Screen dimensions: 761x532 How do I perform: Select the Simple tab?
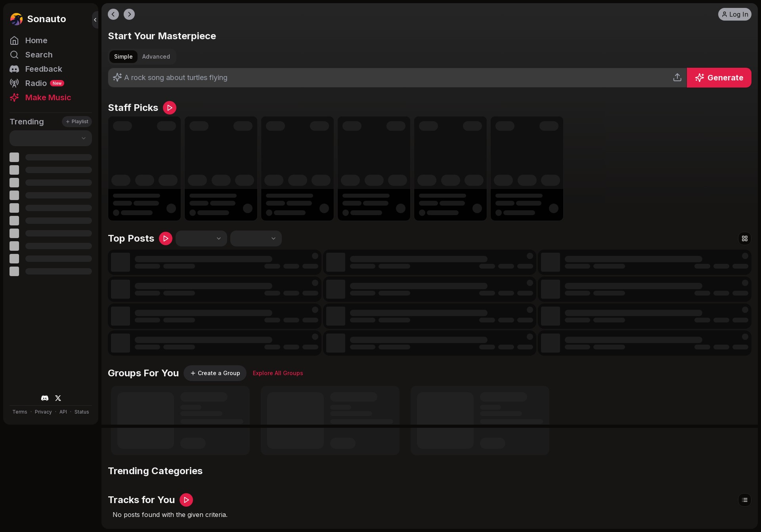pyautogui.click(x=123, y=57)
